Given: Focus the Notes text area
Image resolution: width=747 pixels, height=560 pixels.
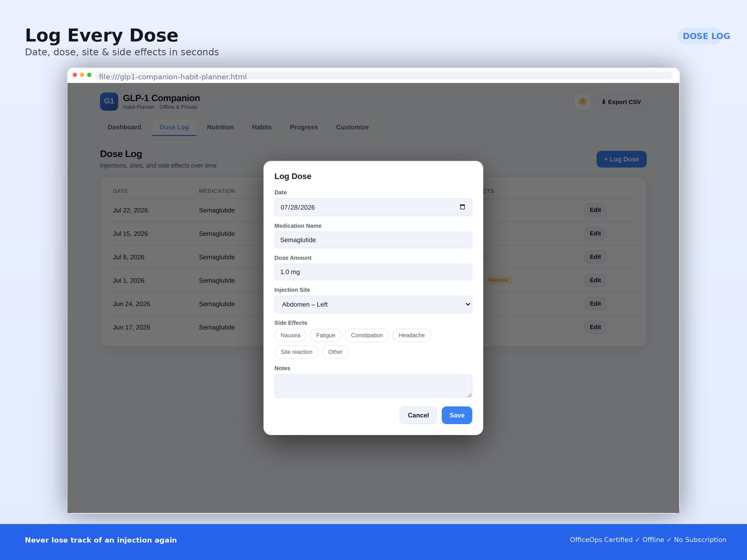Looking at the screenshot, I should 373,386.
